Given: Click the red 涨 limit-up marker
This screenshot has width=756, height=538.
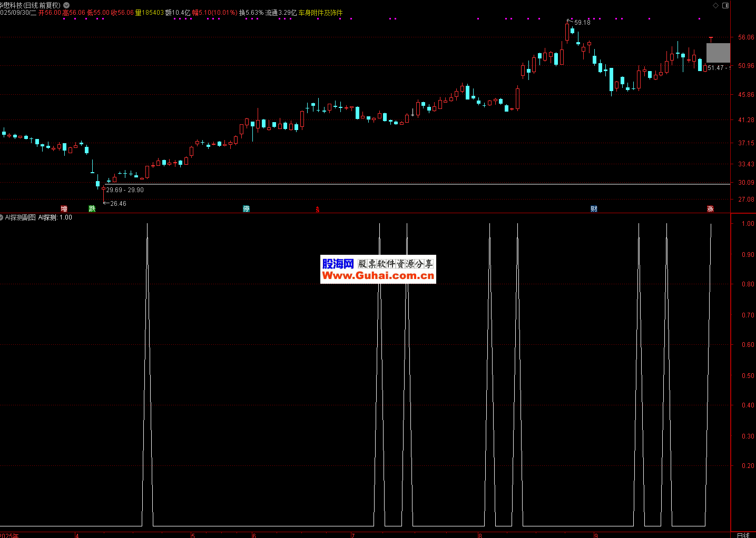Looking at the screenshot, I should [710, 209].
